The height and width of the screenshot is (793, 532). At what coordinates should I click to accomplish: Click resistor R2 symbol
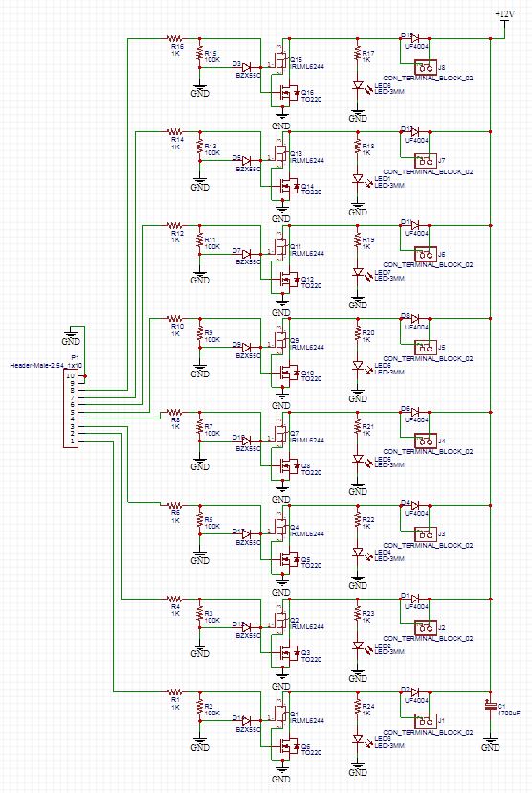pos(200,709)
